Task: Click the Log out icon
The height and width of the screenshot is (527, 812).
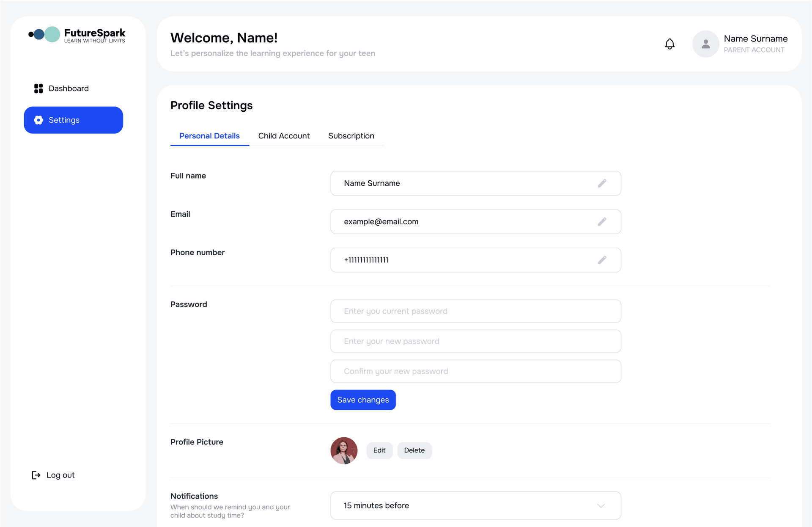Action: (36, 475)
